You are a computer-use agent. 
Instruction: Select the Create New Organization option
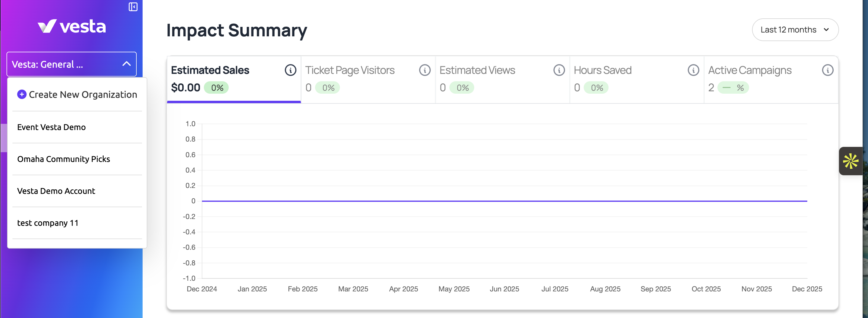click(x=77, y=95)
